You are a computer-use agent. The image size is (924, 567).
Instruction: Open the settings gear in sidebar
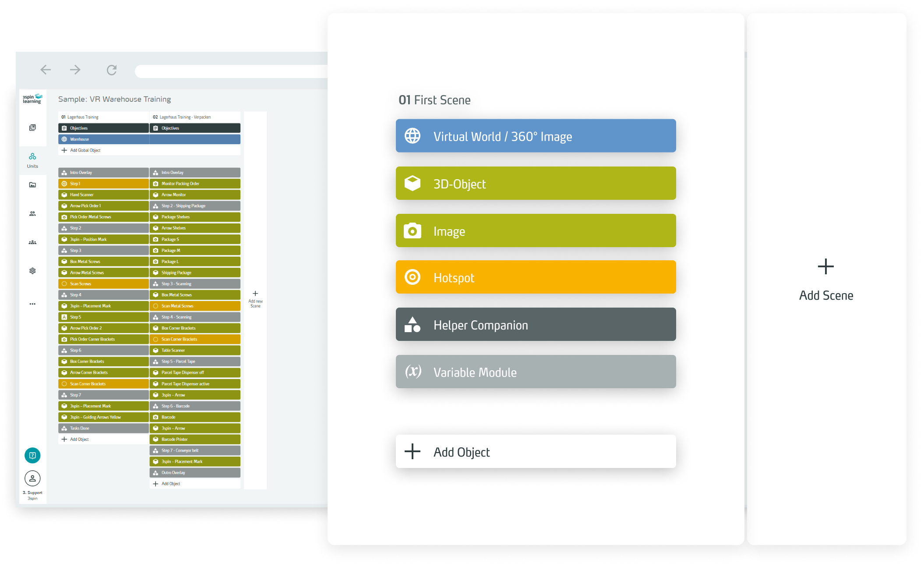32,271
